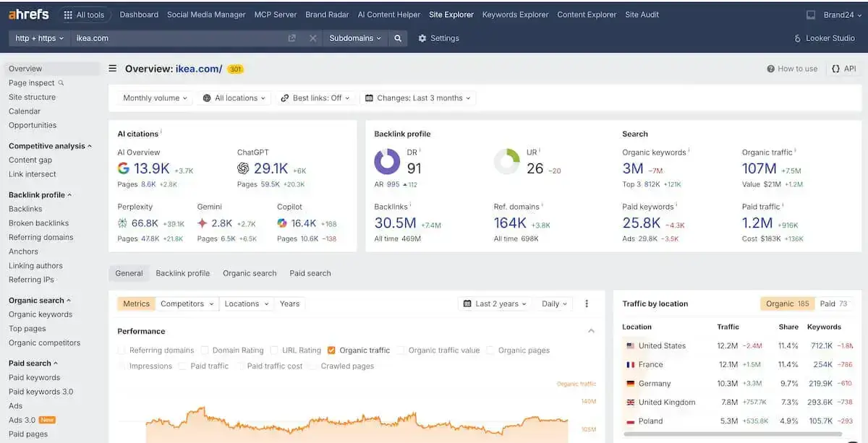
Task: Click the ChatGPT icon in AI citations
Action: click(x=243, y=168)
